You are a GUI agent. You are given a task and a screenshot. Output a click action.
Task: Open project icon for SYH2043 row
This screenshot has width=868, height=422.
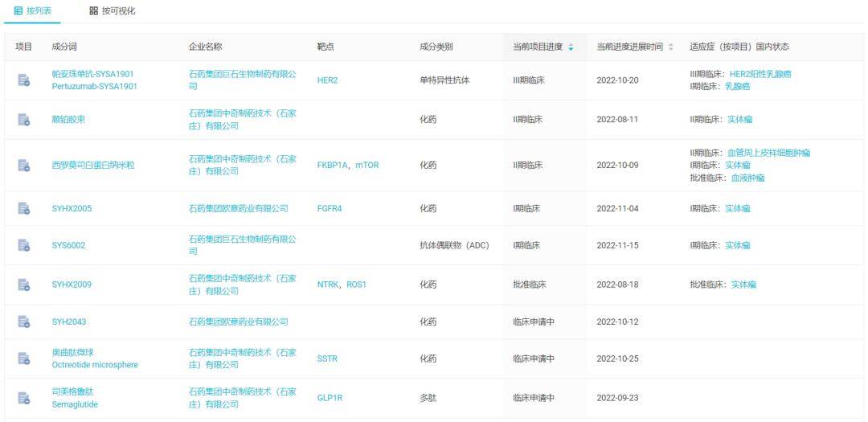tap(24, 322)
